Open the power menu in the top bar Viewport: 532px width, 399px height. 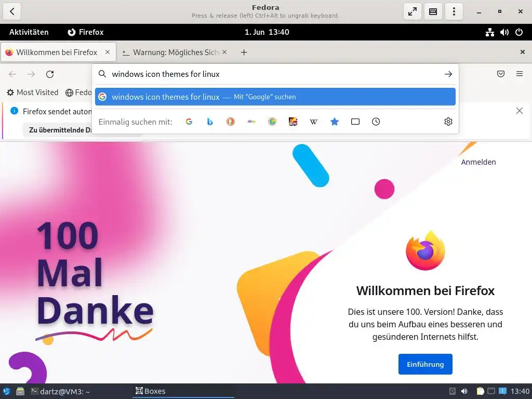point(519,32)
